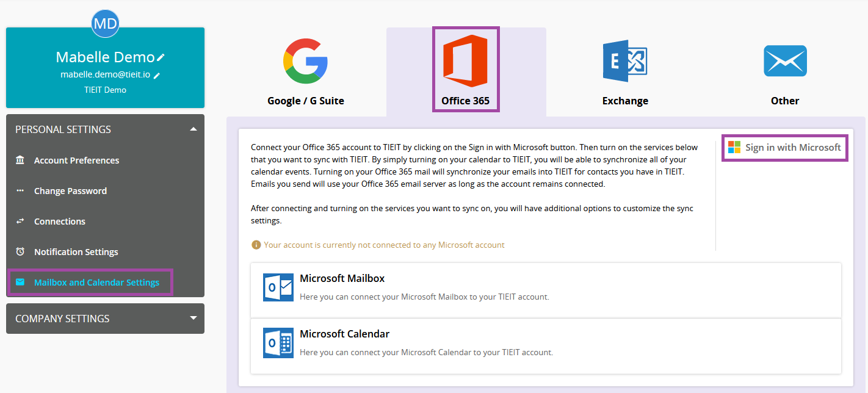Click the Microsoft Mailbox description text

pyautogui.click(x=424, y=297)
